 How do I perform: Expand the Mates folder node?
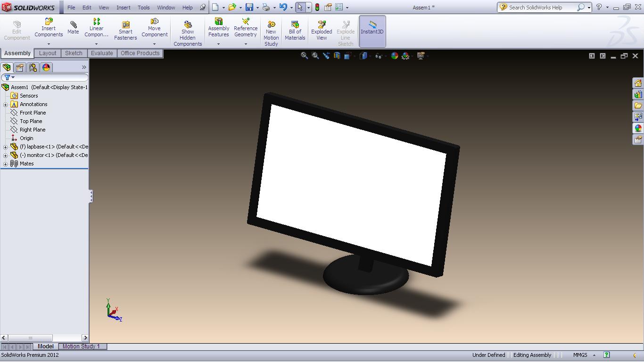[5, 164]
